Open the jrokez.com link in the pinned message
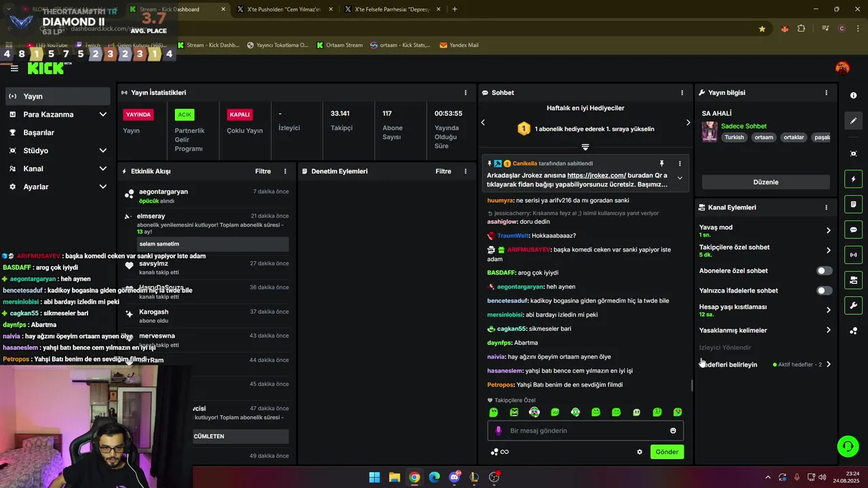868x488 pixels. 597,176
